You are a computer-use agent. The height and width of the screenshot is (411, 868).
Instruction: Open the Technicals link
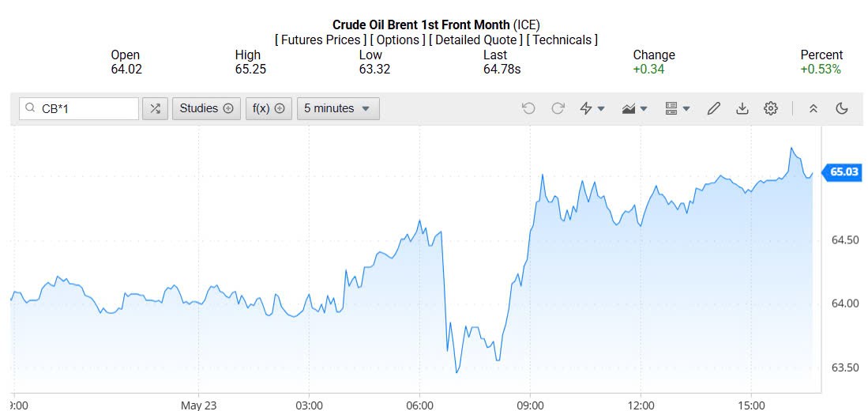coord(562,40)
